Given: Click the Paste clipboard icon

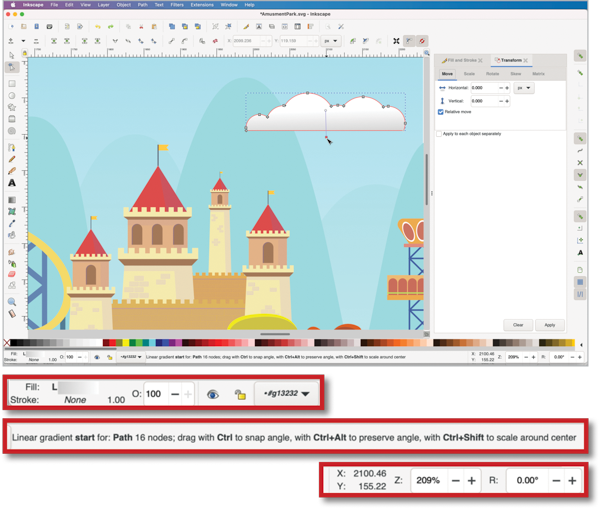Looking at the screenshot, I should click(154, 26).
